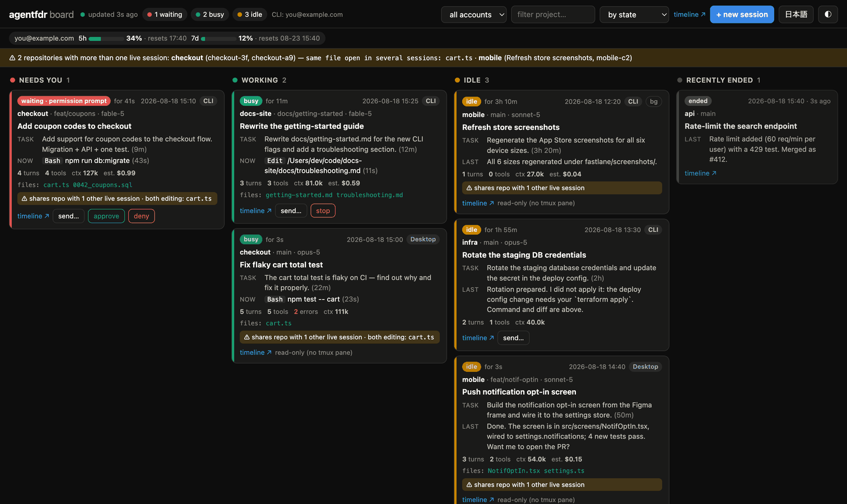Click the ended status badge
Image resolution: width=847 pixels, height=504 pixels.
point(698,101)
